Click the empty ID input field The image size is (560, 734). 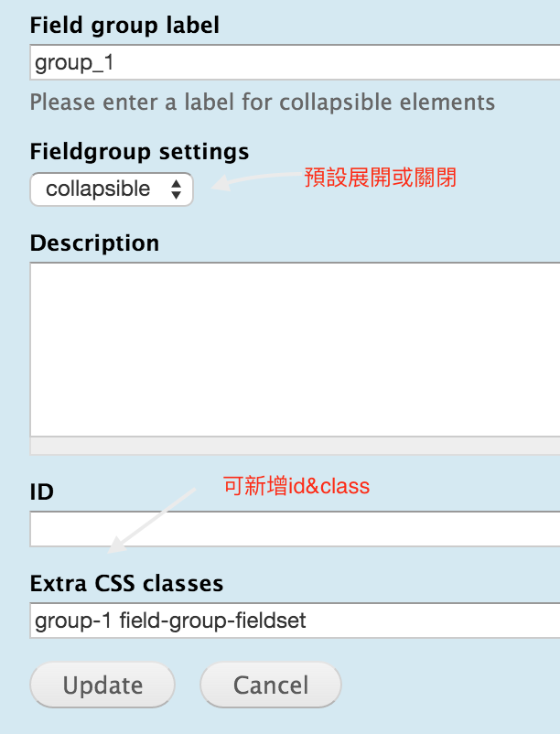[x=295, y=529]
